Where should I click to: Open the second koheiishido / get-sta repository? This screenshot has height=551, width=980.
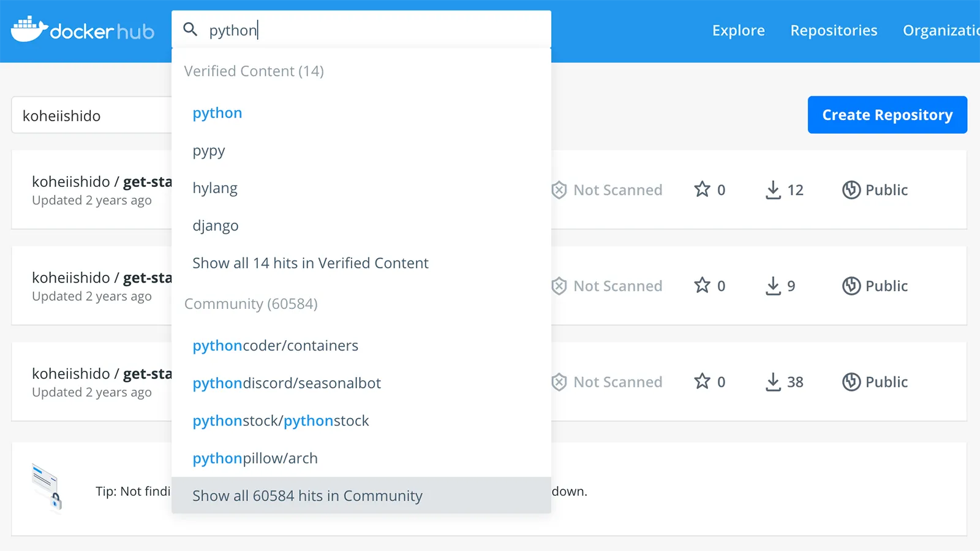click(x=102, y=278)
